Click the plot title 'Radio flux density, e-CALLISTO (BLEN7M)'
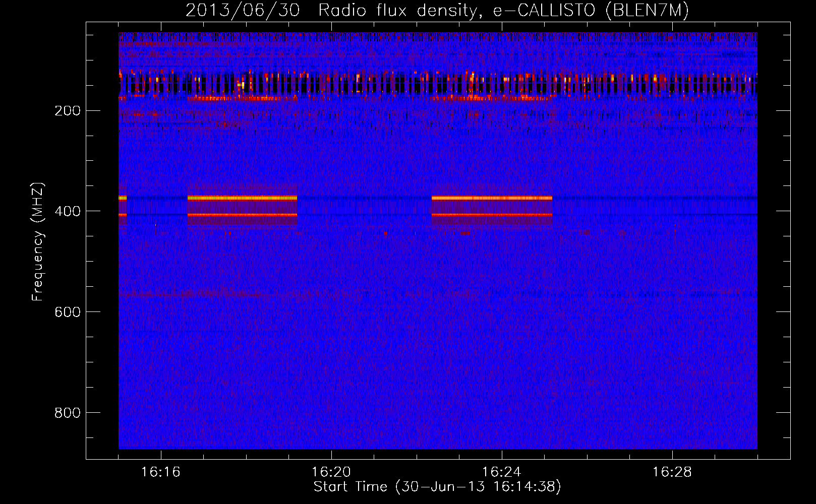The width and height of the screenshot is (816, 504). [x=504, y=10]
